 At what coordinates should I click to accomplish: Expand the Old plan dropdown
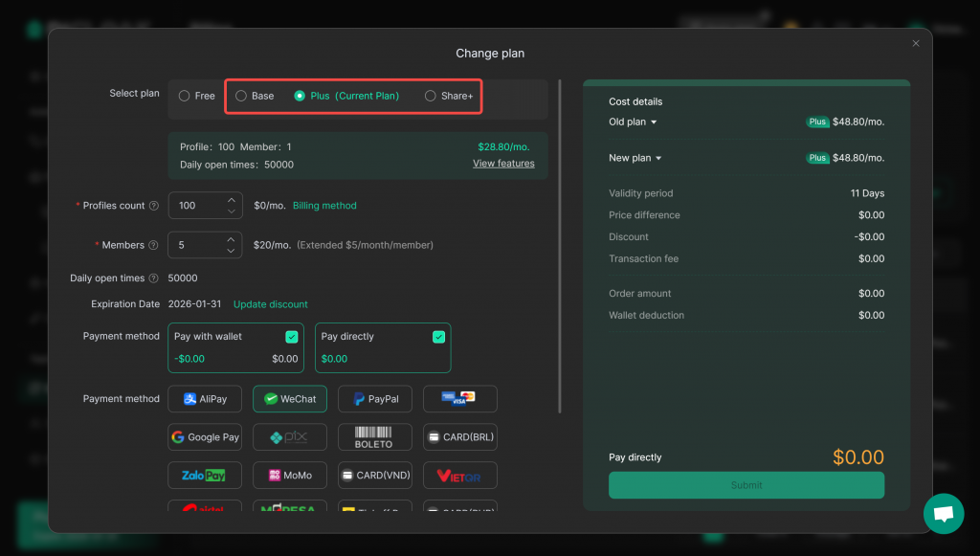[654, 122]
